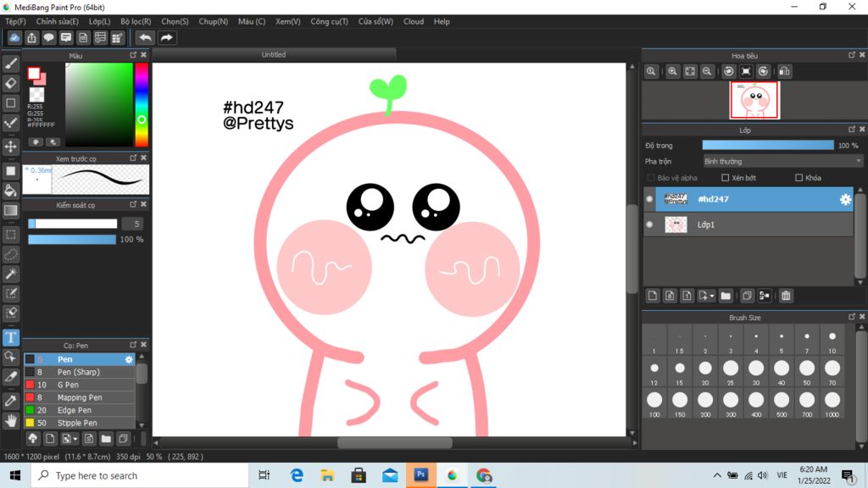Open settings gear for Pen brush

tap(129, 359)
